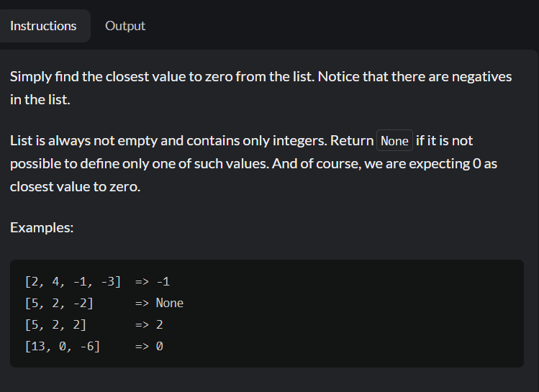This screenshot has height=392, width=539.
Task: Click the => arrow on the [13, 0, -6] line
Action: point(142,346)
